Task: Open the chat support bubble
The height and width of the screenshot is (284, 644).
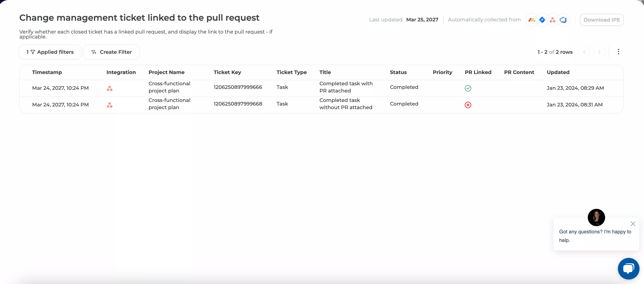Action: 628,268
